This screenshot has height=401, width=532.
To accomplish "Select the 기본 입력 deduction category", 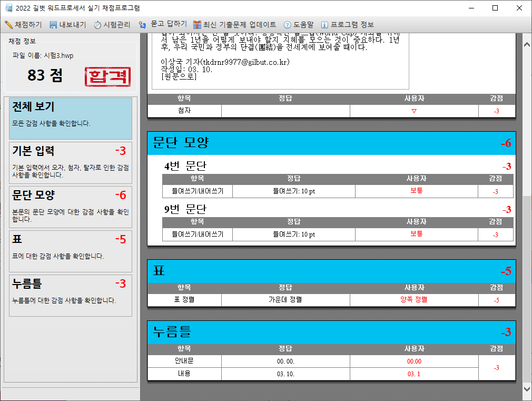I will 71,162.
